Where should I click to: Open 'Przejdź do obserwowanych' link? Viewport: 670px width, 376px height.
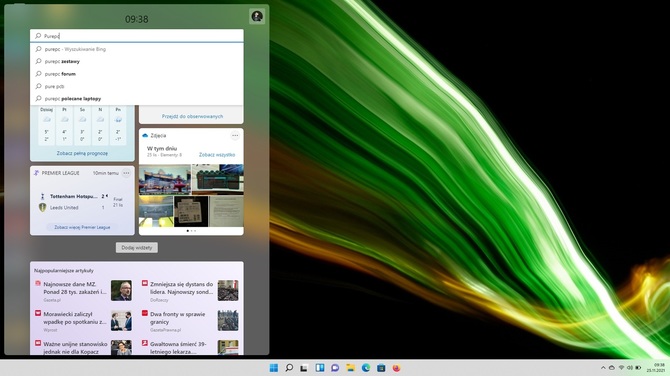point(192,116)
